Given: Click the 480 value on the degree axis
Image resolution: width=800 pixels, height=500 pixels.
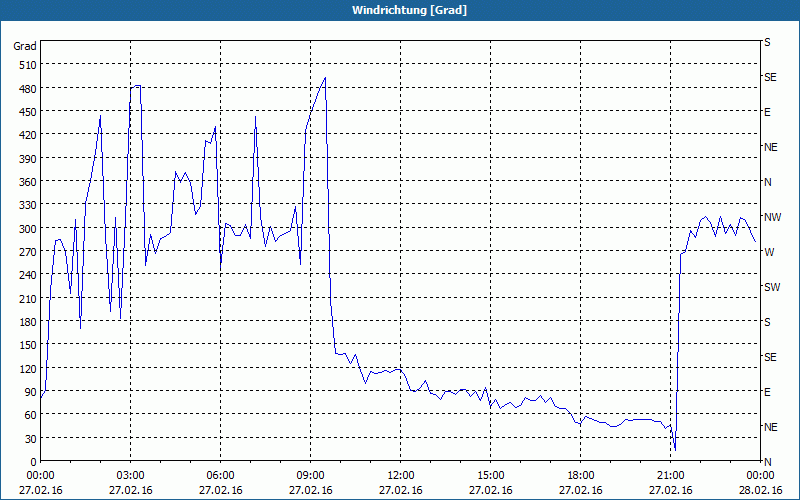Looking at the screenshot, I should coord(28,89).
